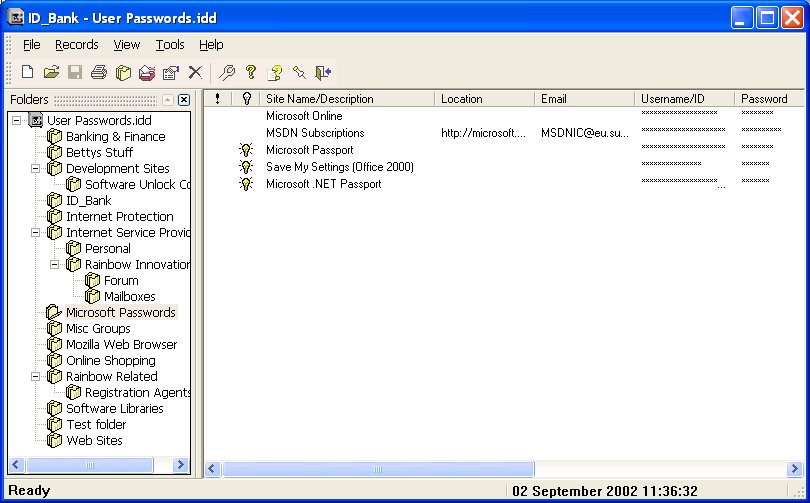This screenshot has width=810, height=503.
Task: Select the Mozilla Web Browser folder
Action: [x=121, y=344]
